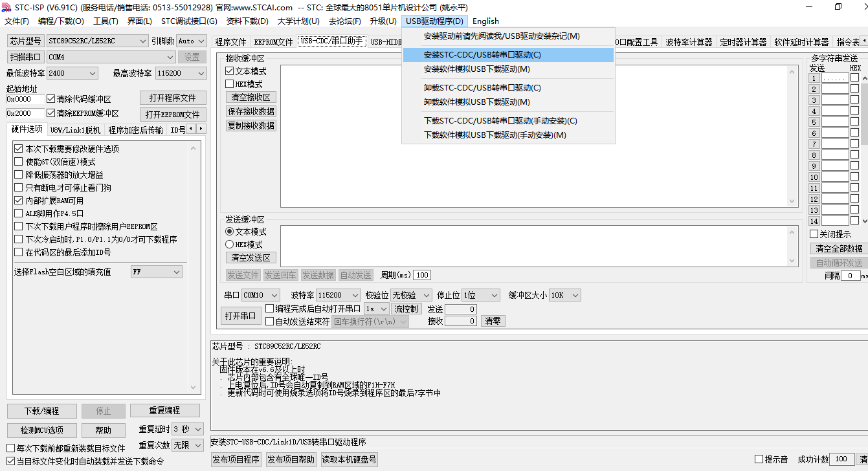The height and width of the screenshot is (471, 868).
Task: Click the send buffer text area
Action: coord(534,246)
